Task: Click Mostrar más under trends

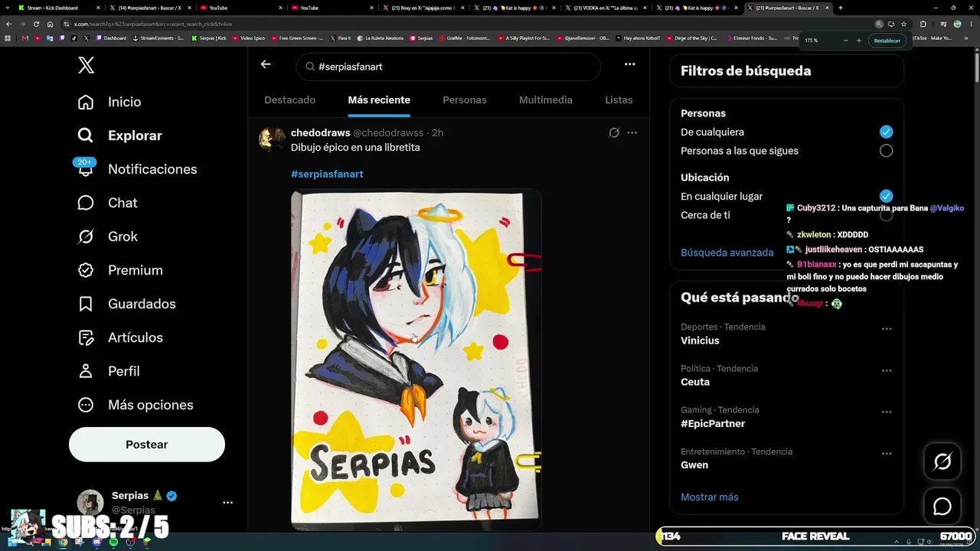Action: click(709, 497)
